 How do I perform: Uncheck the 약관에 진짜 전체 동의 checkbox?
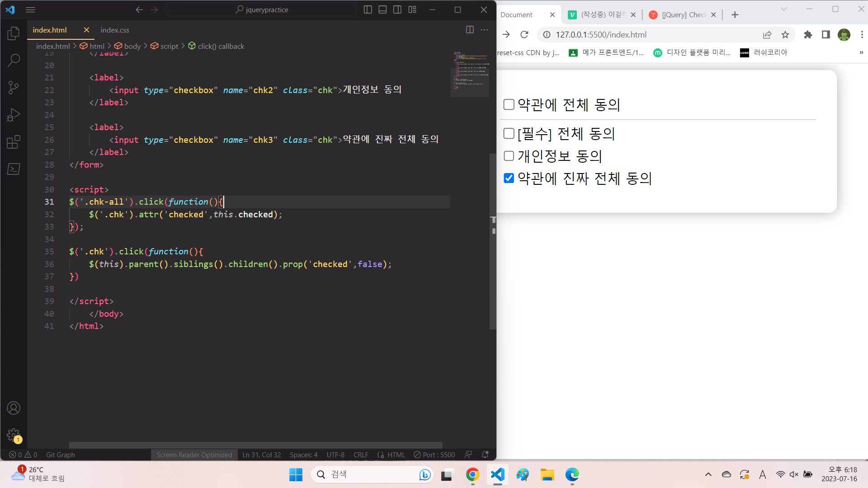[x=509, y=178]
